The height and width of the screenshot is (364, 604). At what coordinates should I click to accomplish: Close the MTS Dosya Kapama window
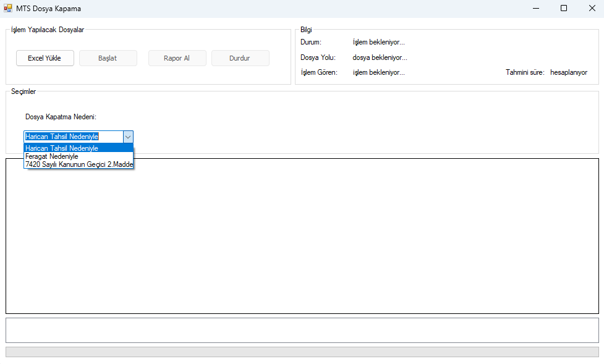tap(592, 8)
